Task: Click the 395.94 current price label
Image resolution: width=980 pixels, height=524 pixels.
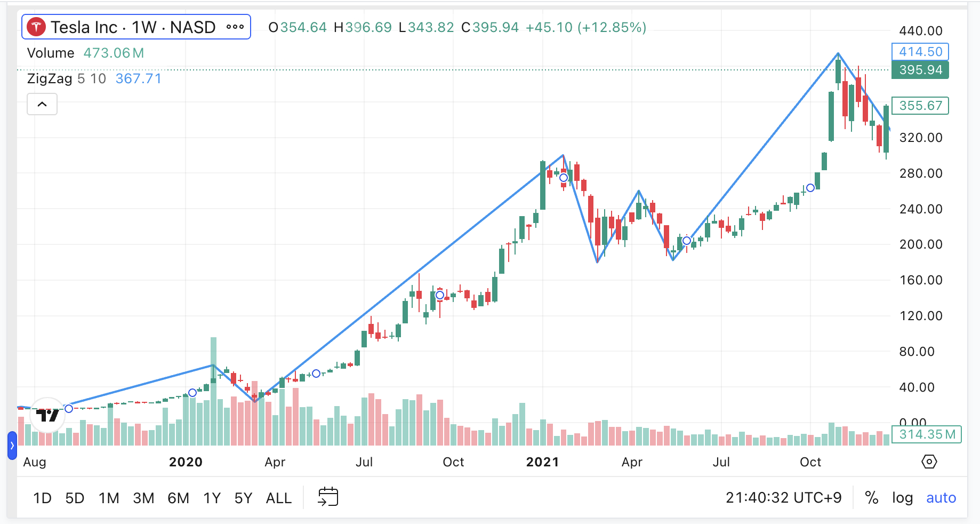Action: click(920, 70)
